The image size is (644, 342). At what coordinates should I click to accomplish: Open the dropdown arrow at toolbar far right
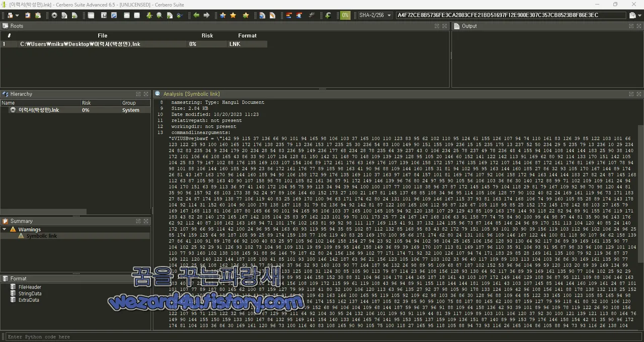click(x=639, y=16)
